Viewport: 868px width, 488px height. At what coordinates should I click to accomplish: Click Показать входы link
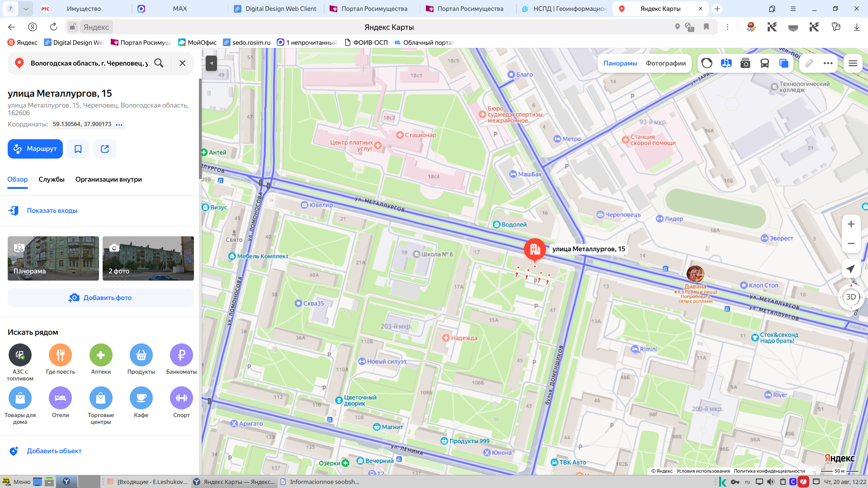[x=52, y=211]
